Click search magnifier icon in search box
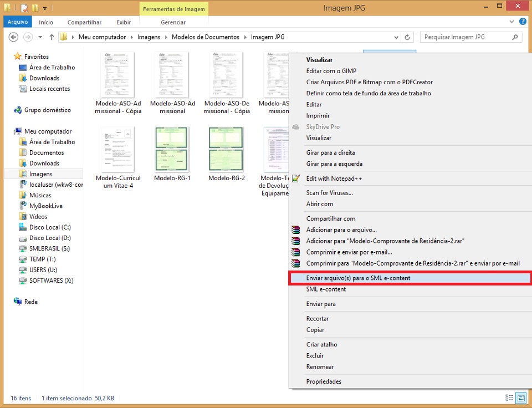 [515, 37]
